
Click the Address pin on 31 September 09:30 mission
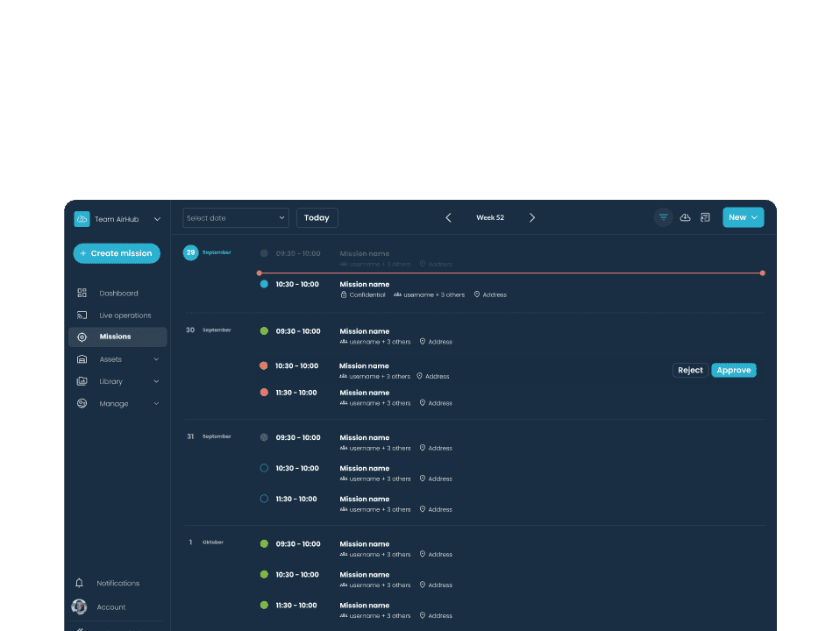point(423,448)
